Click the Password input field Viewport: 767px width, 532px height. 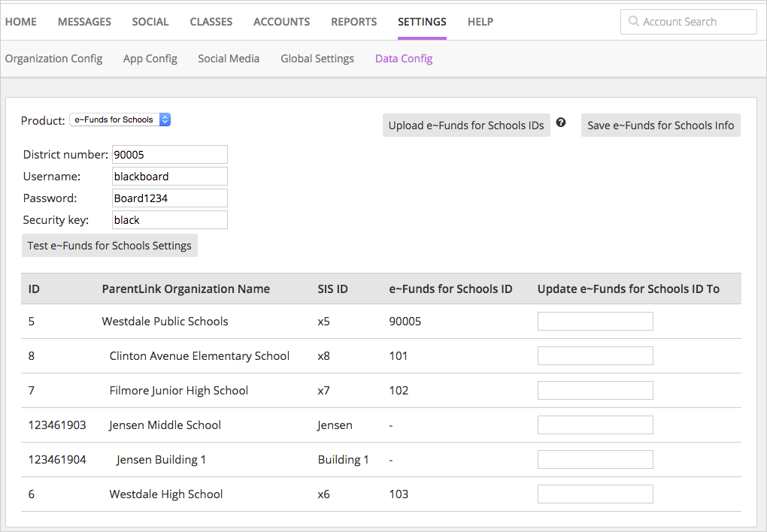coord(170,198)
